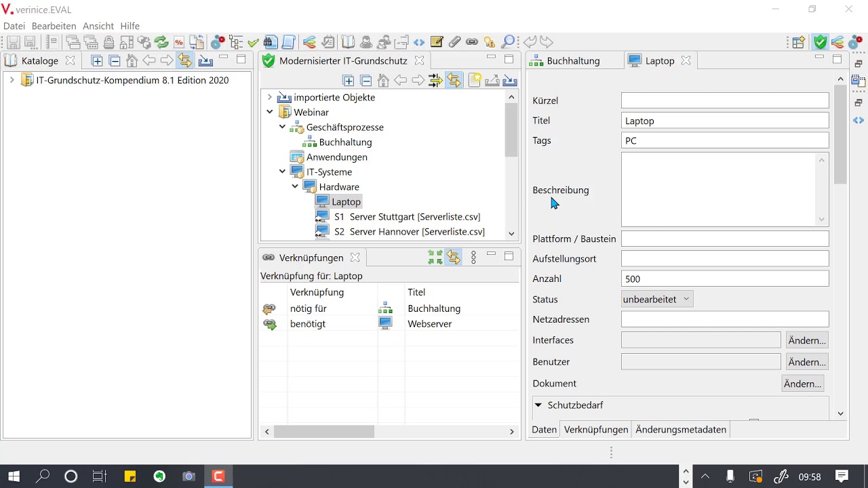The height and width of the screenshot is (488, 868).
Task: Click Ändern button next to Dokument
Action: [x=803, y=384]
